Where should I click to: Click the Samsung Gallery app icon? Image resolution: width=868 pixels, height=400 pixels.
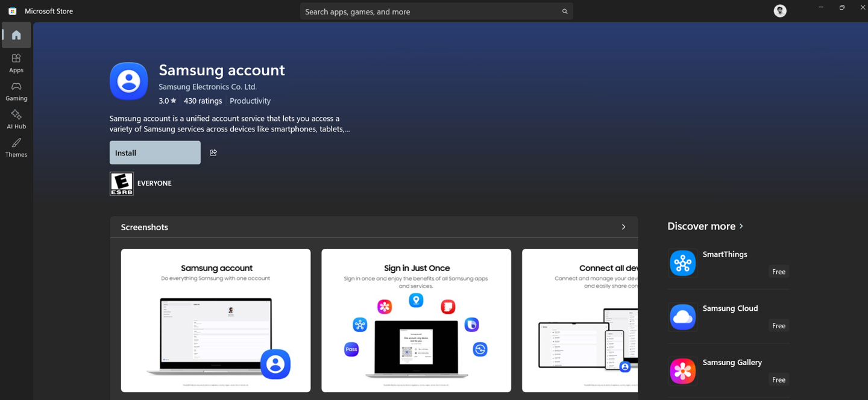[x=682, y=371]
